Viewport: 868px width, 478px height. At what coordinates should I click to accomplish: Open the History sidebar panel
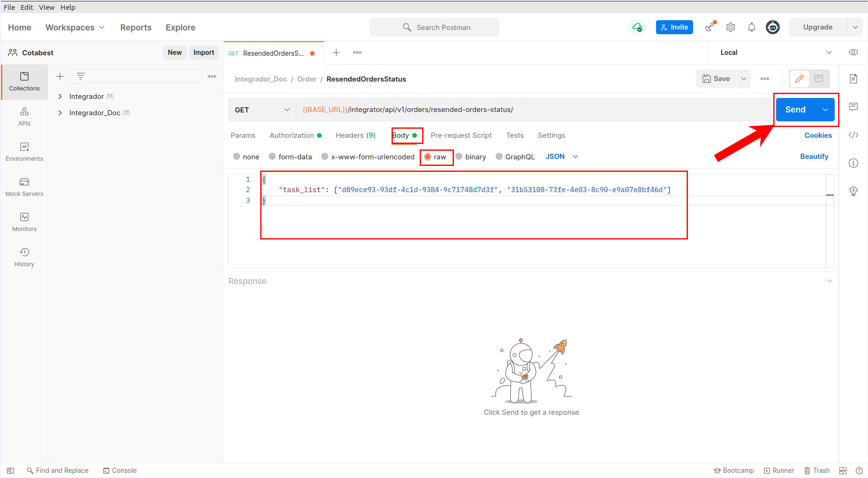click(24, 257)
